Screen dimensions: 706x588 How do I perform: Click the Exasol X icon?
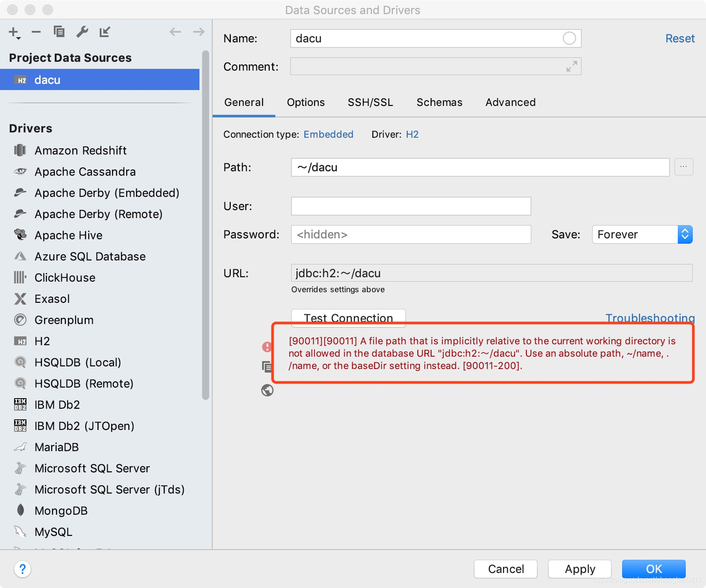[x=20, y=299]
